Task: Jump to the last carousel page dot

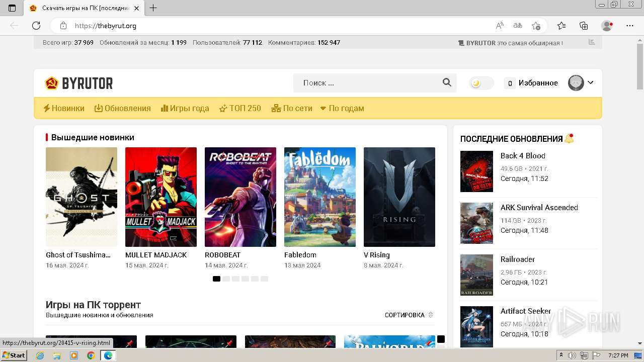Action: coord(265,279)
